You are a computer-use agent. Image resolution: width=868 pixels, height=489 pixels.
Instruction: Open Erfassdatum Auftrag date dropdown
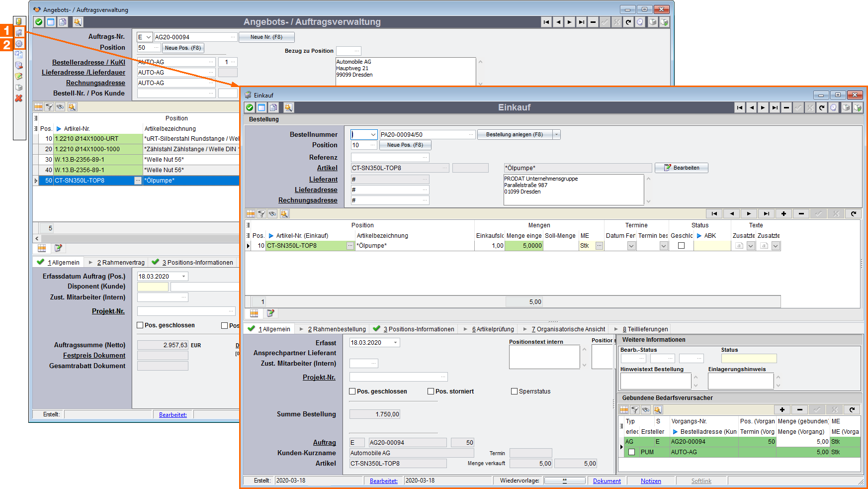coord(184,277)
